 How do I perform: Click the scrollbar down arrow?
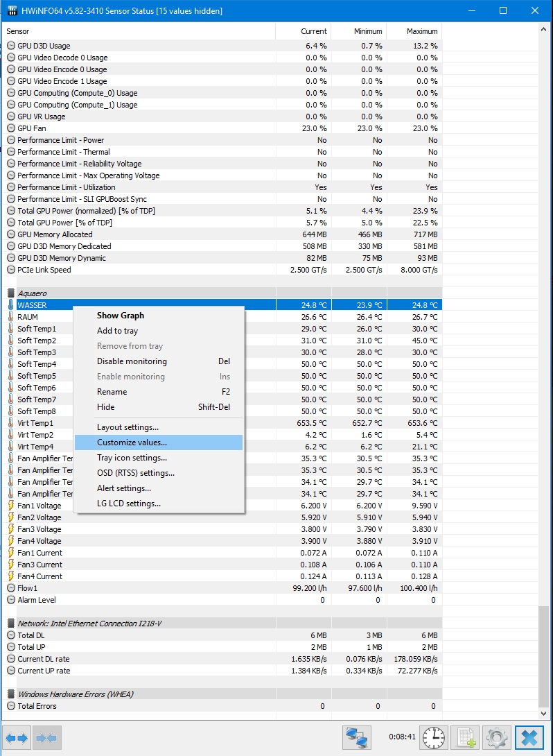pos(544,713)
